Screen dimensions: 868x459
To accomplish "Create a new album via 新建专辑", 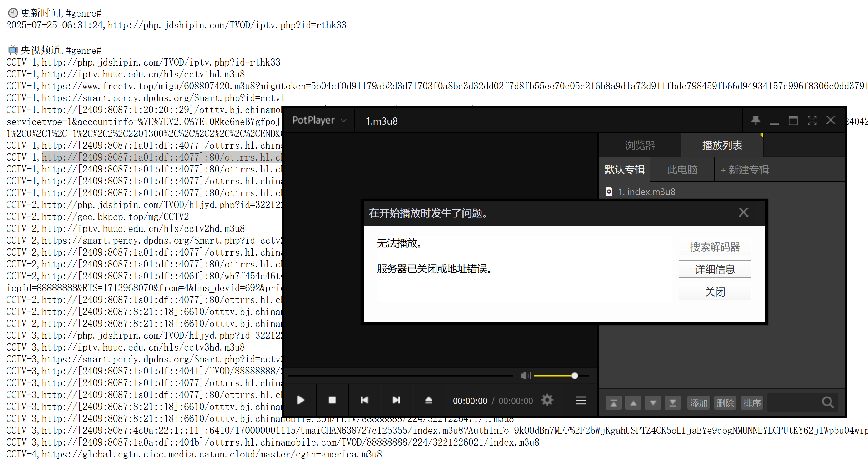I will coord(744,170).
